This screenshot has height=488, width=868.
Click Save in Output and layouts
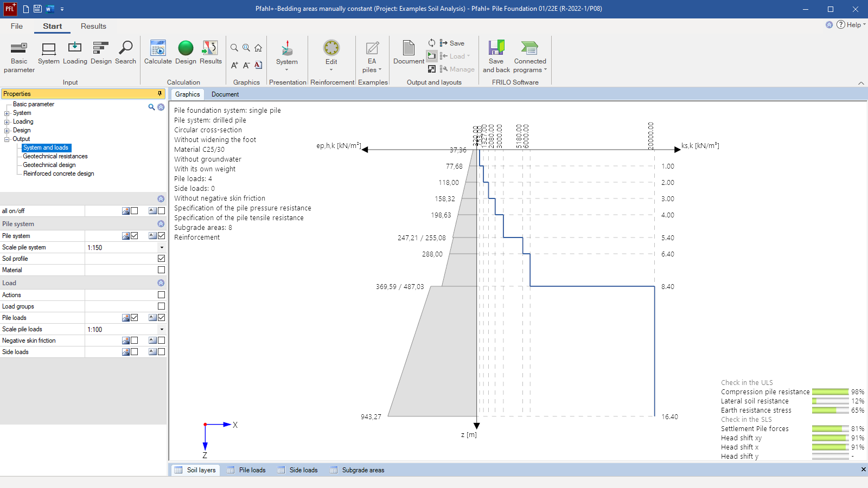click(452, 43)
